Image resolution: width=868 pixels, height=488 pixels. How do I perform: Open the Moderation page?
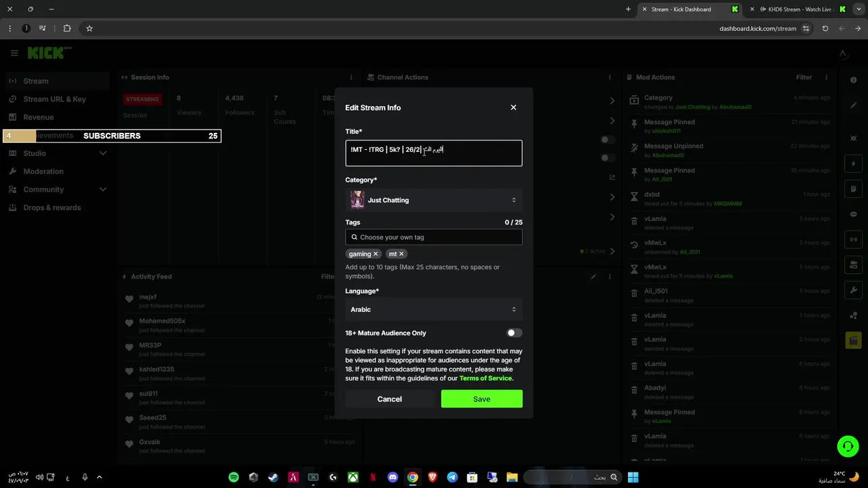pyautogui.click(x=56, y=171)
